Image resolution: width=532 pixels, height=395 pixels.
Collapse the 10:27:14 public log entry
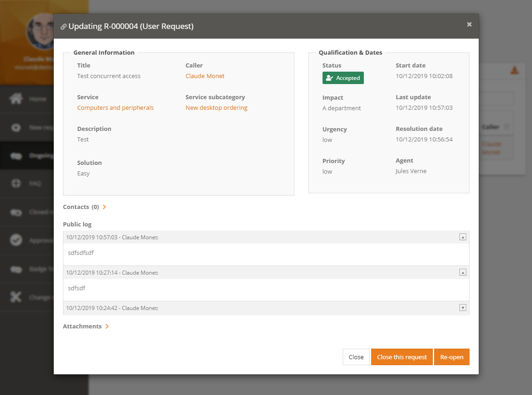coord(463,272)
